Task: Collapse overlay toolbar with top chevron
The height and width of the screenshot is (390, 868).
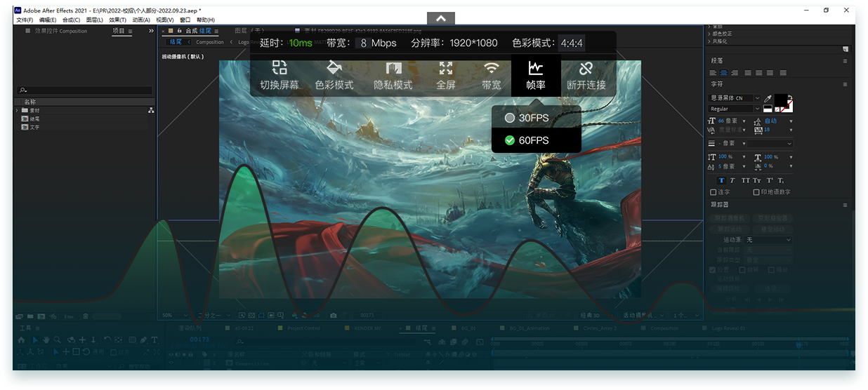Action: 441,18
